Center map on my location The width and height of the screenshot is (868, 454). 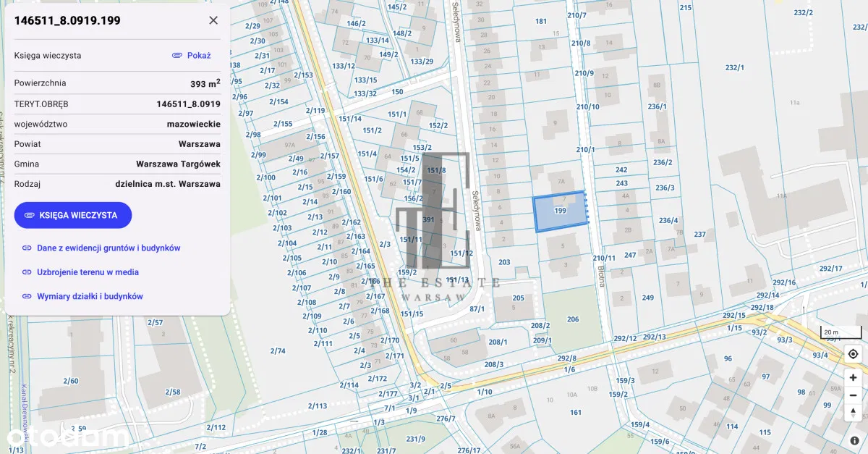854,354
